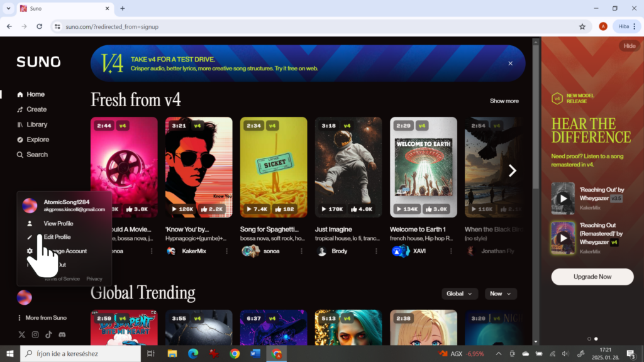Play 'Reaching Out (Remastered)' v4 version
Image resolution: width=644 pixels, height=362 pixels.
563,238
